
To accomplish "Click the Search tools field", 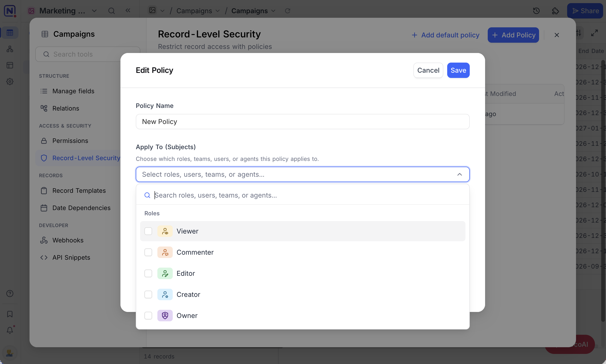I will pos(88,54).
